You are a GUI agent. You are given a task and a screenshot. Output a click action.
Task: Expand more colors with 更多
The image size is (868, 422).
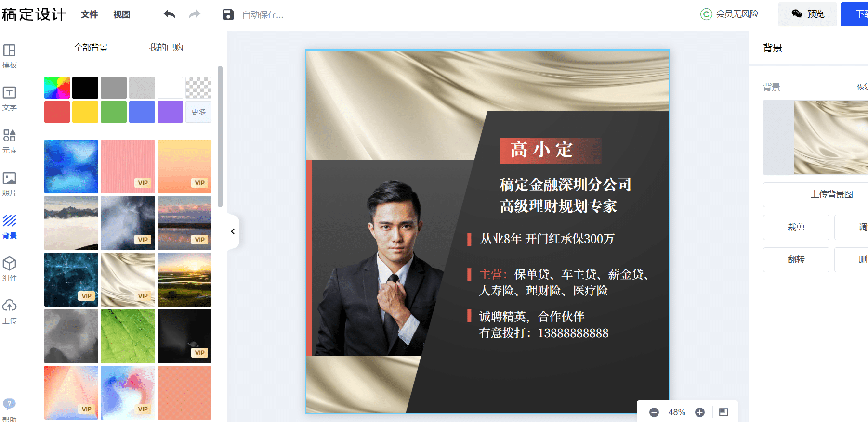pos(198,112)
